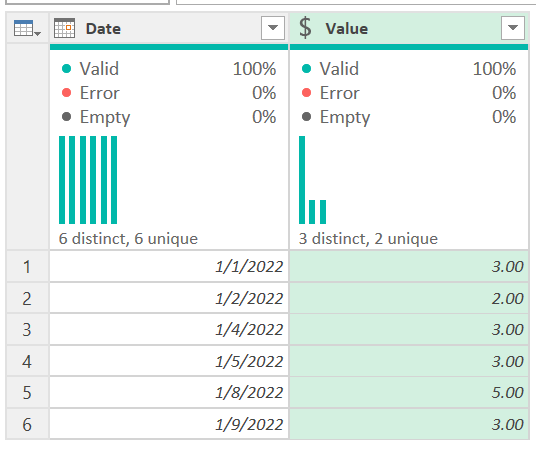Select the 1/4/2022 date cell
The image size is (536, 449).
pos(169,330)
